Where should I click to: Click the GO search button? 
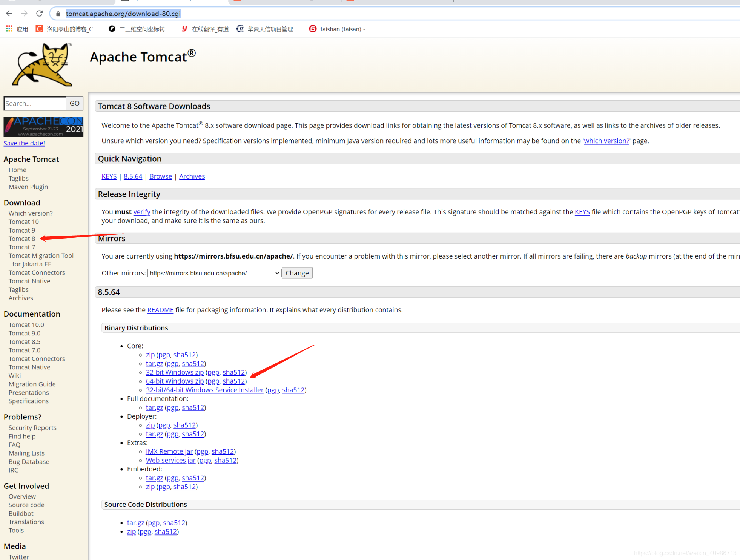(74, 103)
